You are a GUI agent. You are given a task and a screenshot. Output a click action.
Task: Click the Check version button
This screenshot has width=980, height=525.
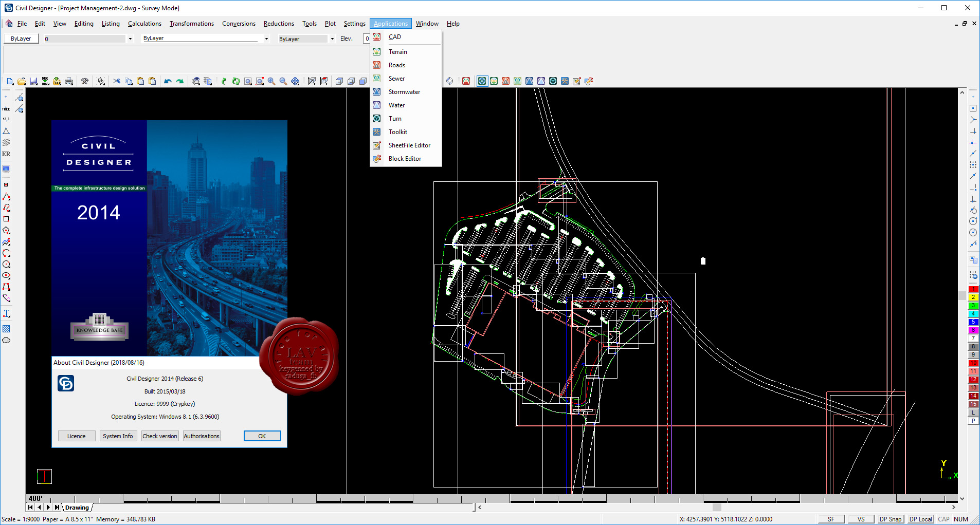[160, 436]
